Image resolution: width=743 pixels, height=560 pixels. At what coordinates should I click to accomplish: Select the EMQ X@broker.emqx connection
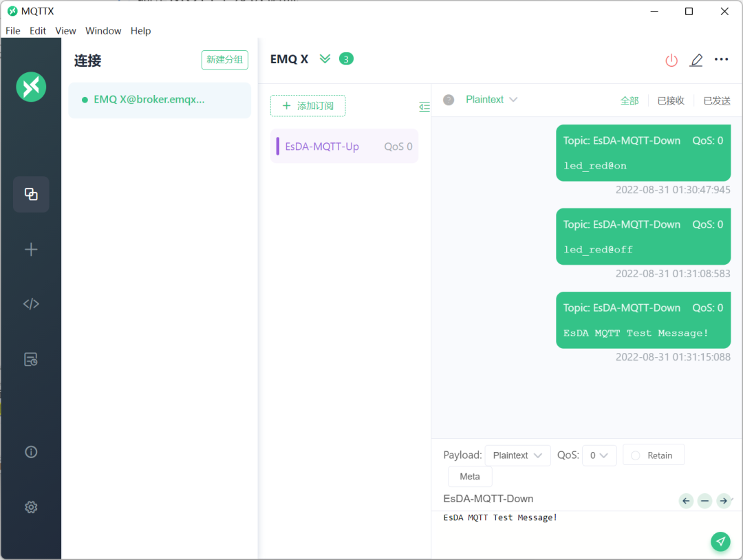[160, 100]
